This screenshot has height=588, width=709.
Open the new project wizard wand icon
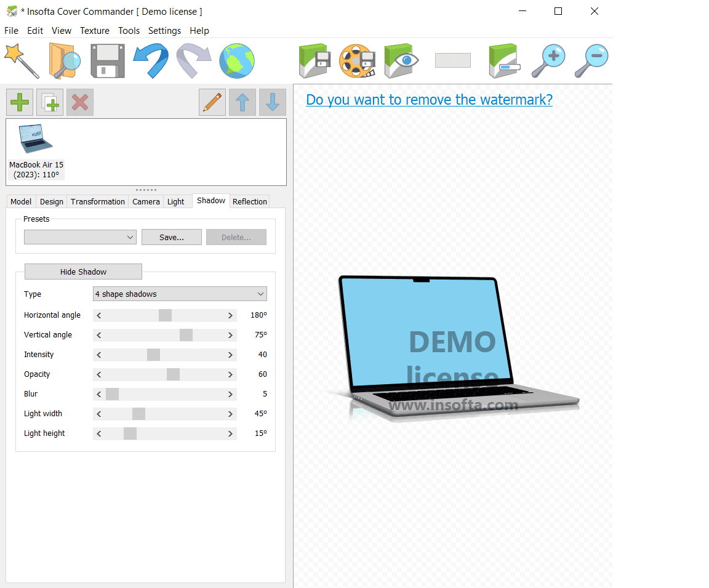(x=22, y=60)
